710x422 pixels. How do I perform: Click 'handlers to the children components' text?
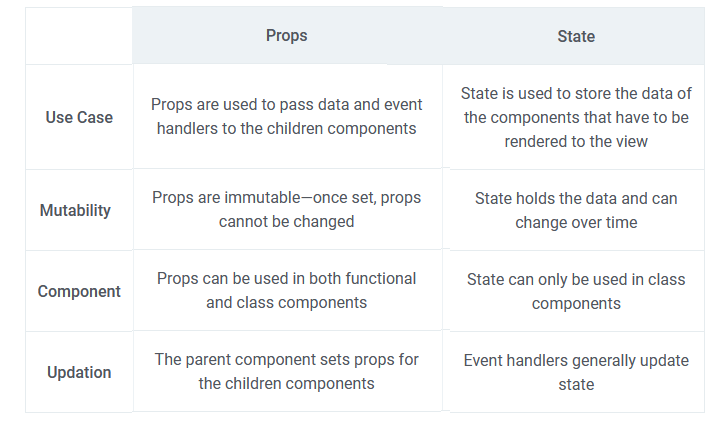287,129
